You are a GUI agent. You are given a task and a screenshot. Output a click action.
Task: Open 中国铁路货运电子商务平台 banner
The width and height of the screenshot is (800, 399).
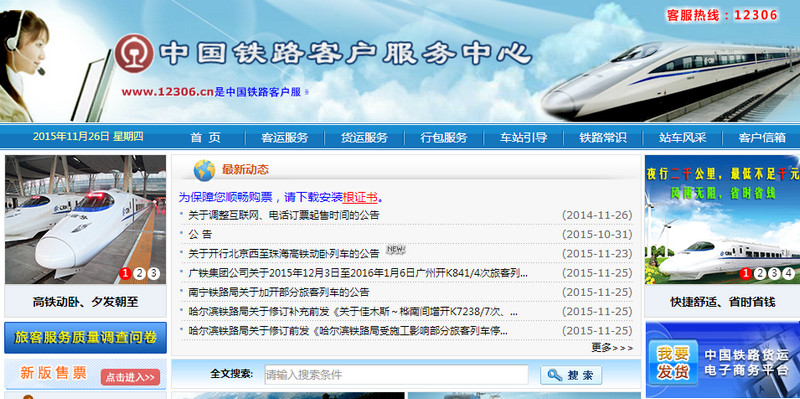coord(722,360)
